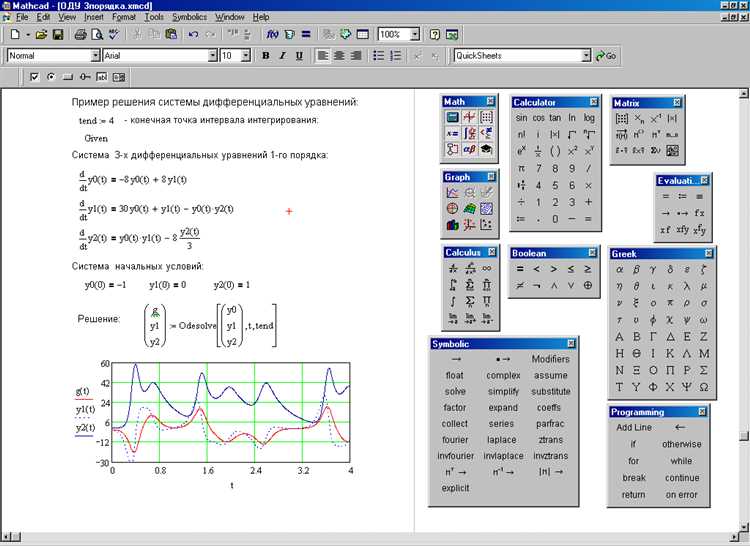750x546 pixels.
Task: Open the zoom dropdown showing 100%
Action: point(415,34)
